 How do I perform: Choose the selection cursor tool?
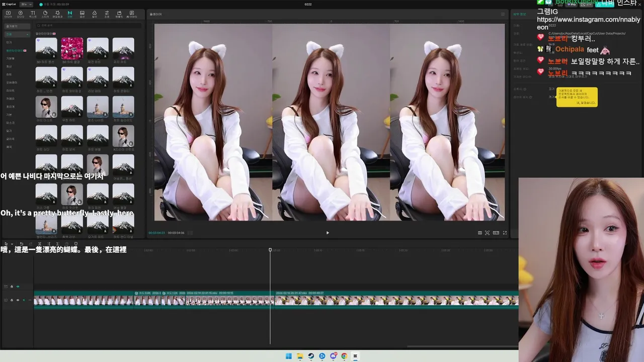pyautogui.click(x=6, y=244)
